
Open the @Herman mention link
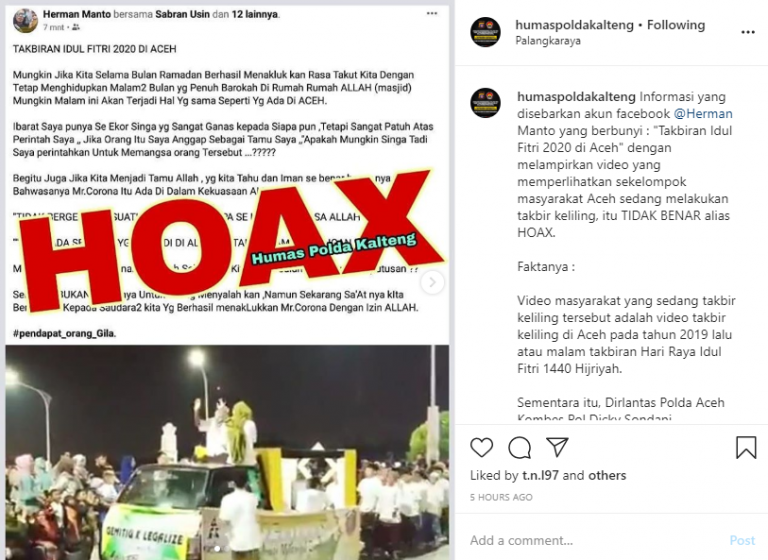pos(703,114)
